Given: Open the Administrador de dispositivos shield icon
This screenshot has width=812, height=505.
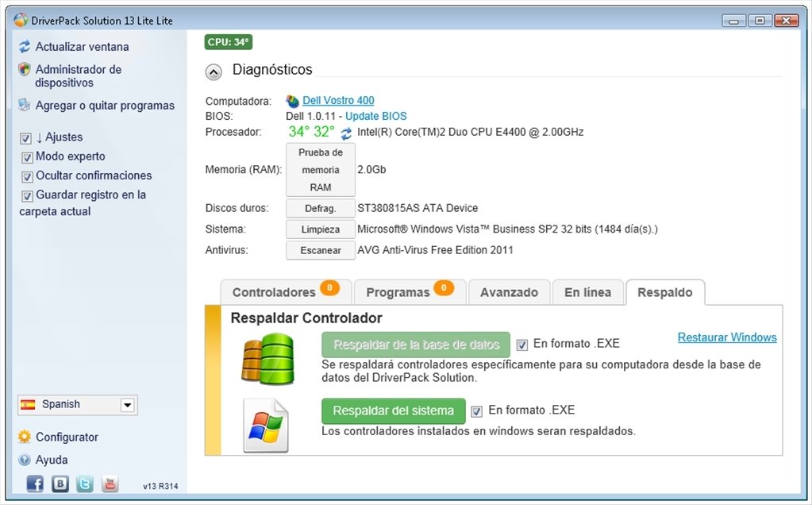Looking at the screenshot, I should [x=25, y=69].
